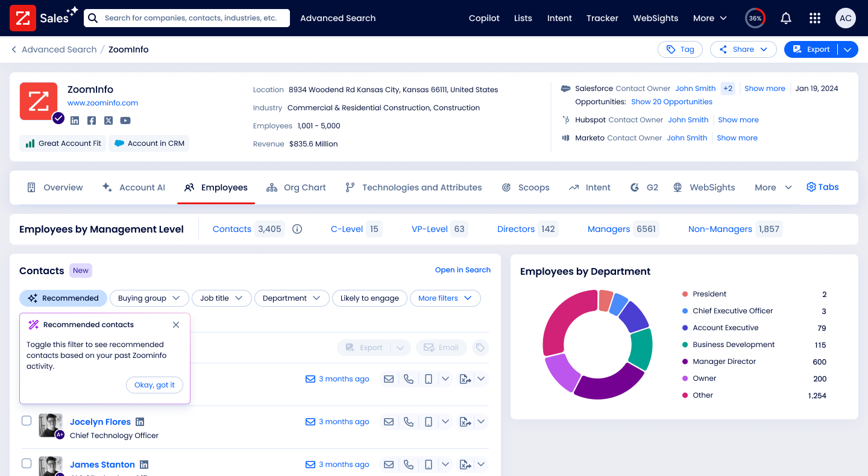
Task: Switch to the Scoops tab
Action: pos(526,187)
